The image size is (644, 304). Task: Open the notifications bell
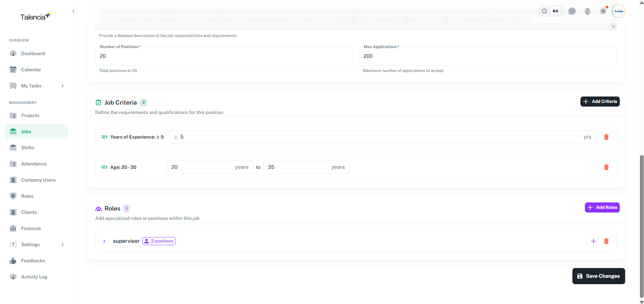pos(587,11)
